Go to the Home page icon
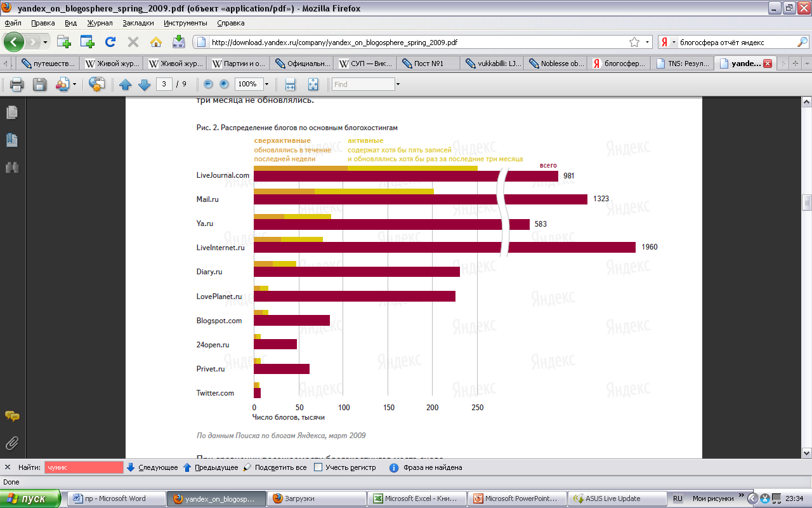The height and width of the screenshot is (508, 812). click(x=155, y=42)
